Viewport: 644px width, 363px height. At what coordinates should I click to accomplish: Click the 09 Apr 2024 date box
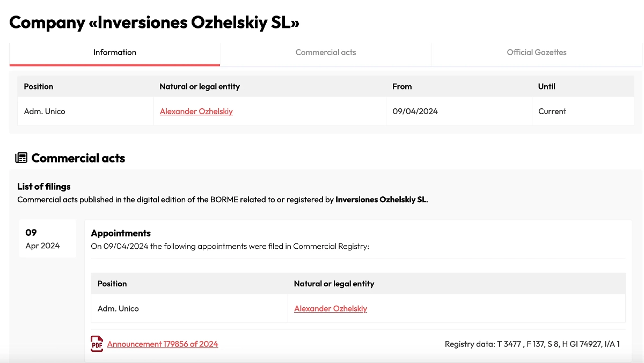tap(47, 239)
